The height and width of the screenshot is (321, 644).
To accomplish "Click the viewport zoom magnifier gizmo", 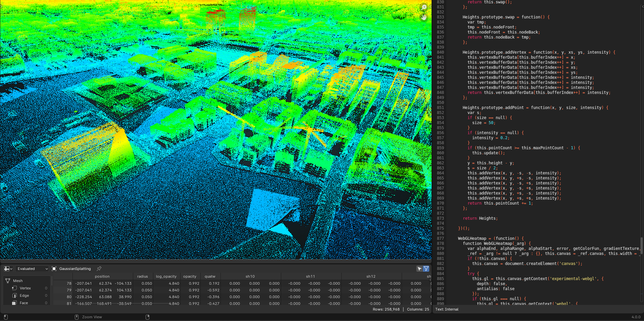I will coord(424,7).
